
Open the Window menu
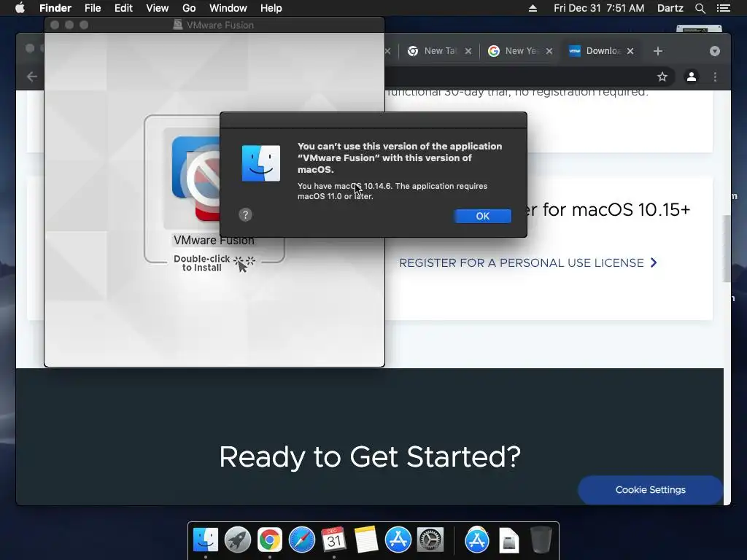click(x=228, y=8)
